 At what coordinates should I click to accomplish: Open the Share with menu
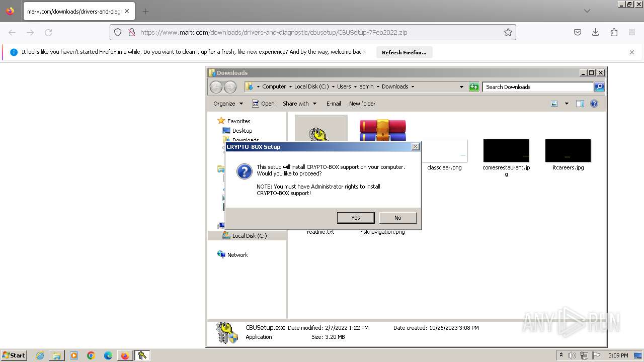[x=300, y=104]
